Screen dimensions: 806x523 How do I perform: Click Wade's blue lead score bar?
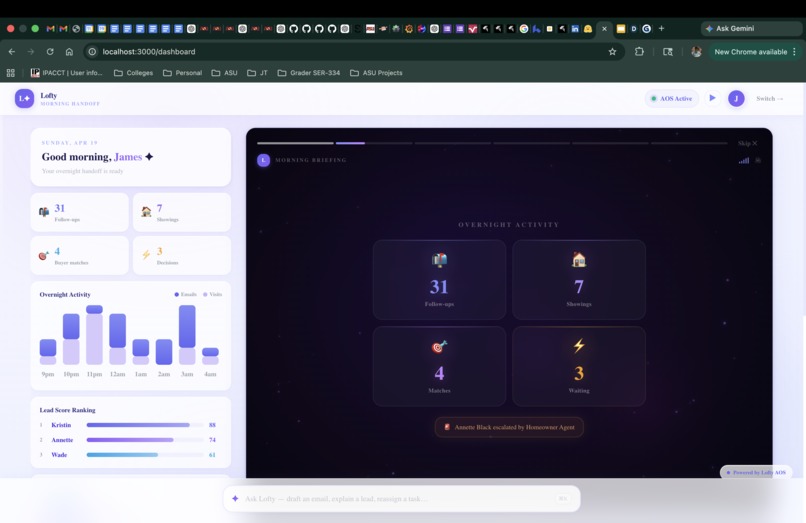pos(122,455)
